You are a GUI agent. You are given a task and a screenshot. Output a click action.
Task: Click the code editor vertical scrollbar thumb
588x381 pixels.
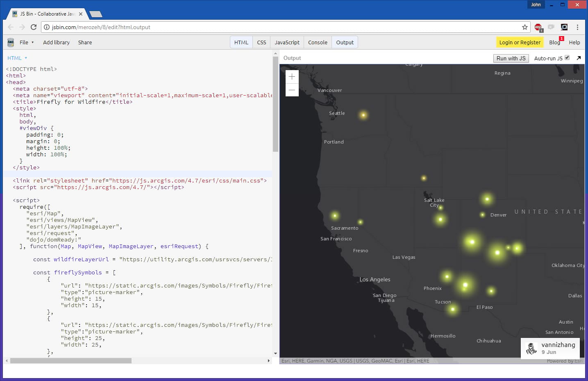click(x=275, y=105)
